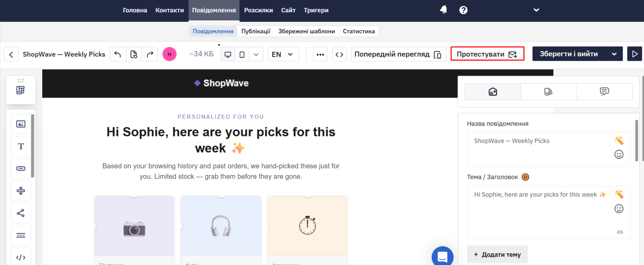Select the Text block
Viewport: 644px width, 265px height.
tap(21, 146)
